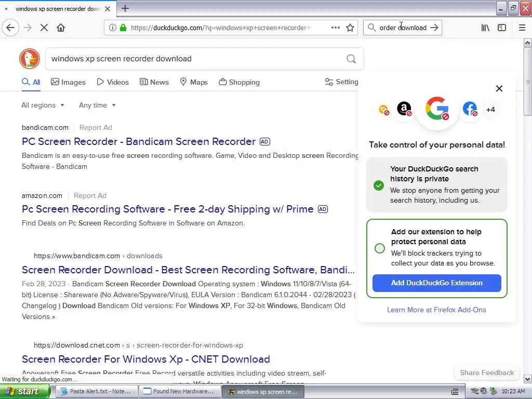The image size is (532, 399).
Task: Toggle the Add our extension circle
Action: 380,248
